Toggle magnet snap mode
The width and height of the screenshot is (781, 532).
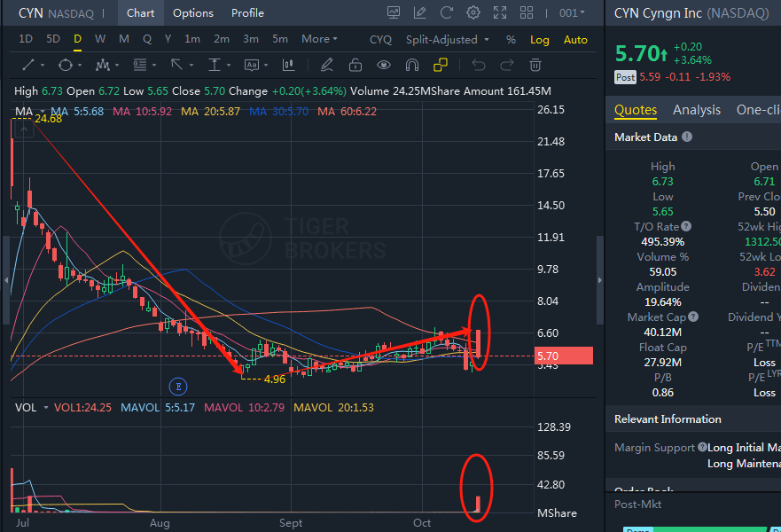[412, 65]
